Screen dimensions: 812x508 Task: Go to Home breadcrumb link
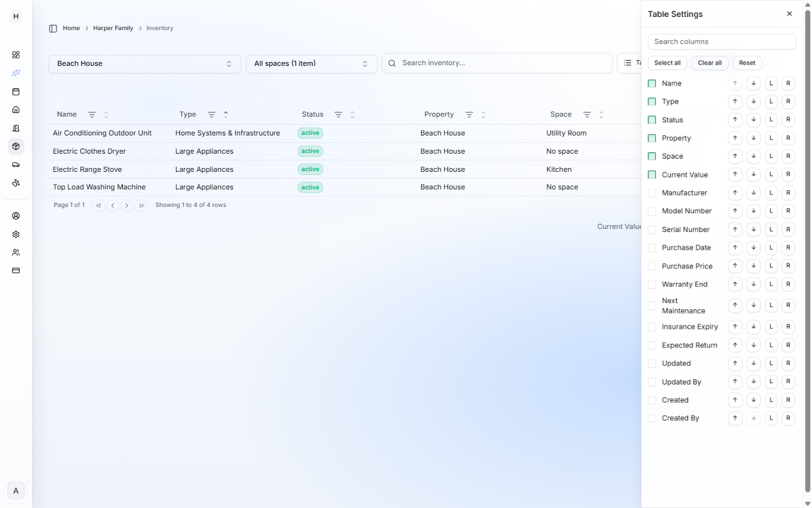click(x=71, y=28)
